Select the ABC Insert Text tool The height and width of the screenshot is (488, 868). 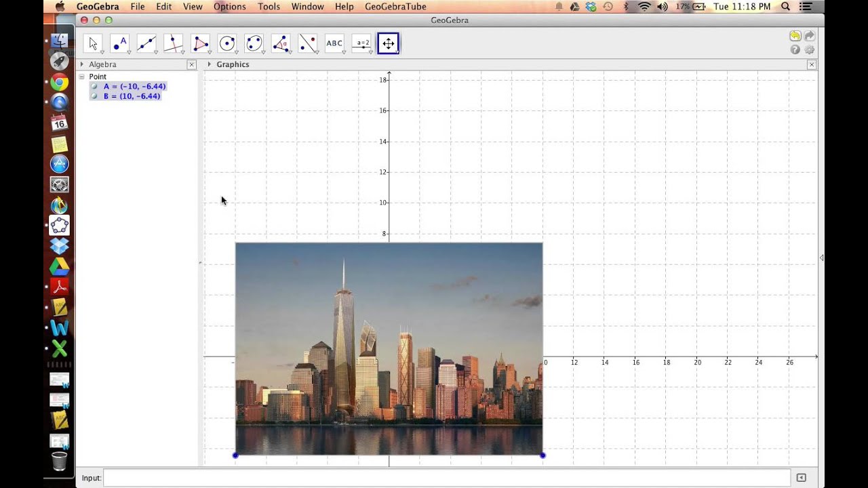[334, 43]
